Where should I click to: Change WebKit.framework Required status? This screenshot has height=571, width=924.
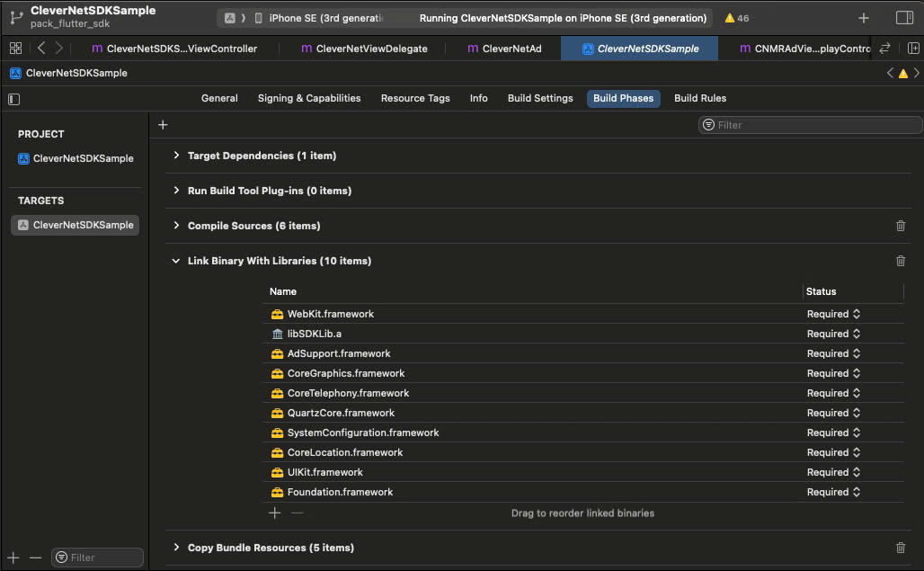833,314
